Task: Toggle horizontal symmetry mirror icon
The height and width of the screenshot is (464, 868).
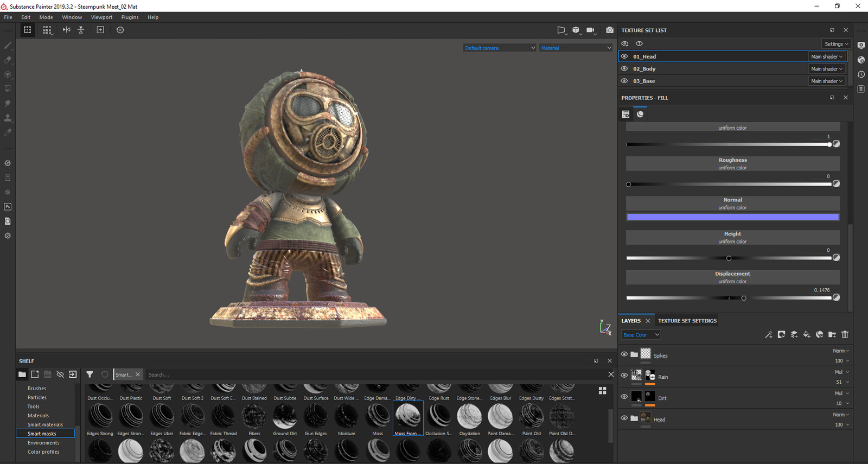Action: click(x=66, y=30)
